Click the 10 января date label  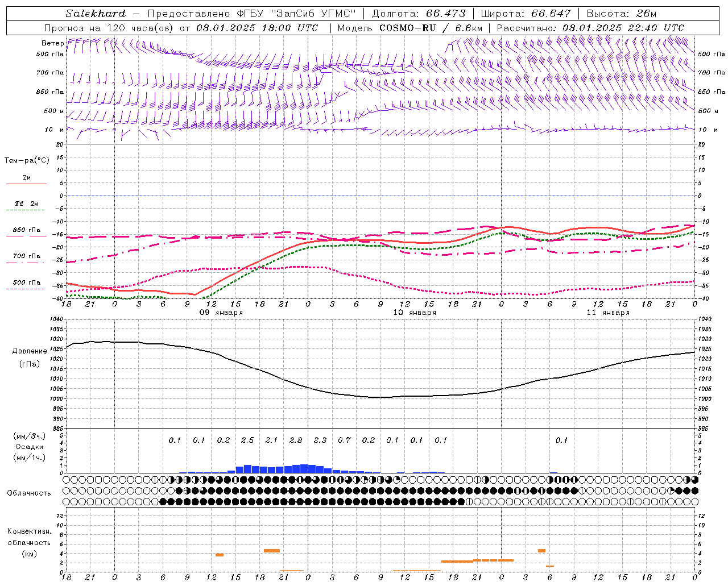tap(415, 313)
